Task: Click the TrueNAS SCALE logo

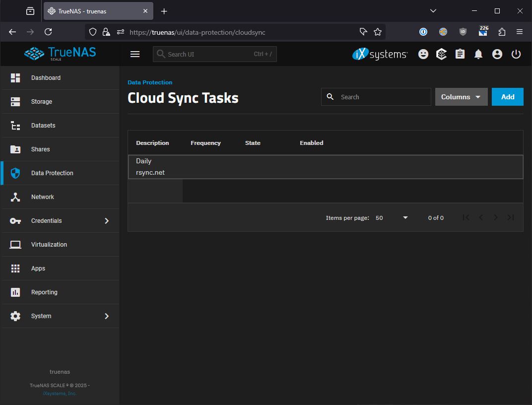Action: [60, 54]
